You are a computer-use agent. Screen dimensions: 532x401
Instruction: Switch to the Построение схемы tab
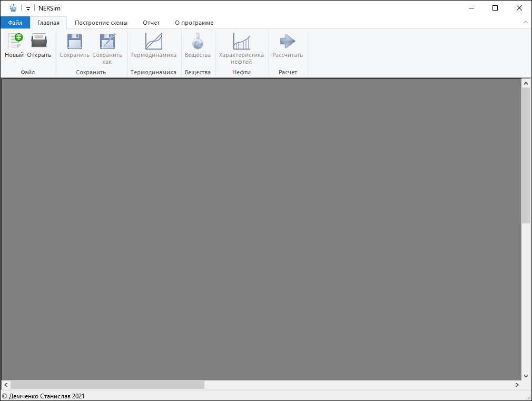101,23
